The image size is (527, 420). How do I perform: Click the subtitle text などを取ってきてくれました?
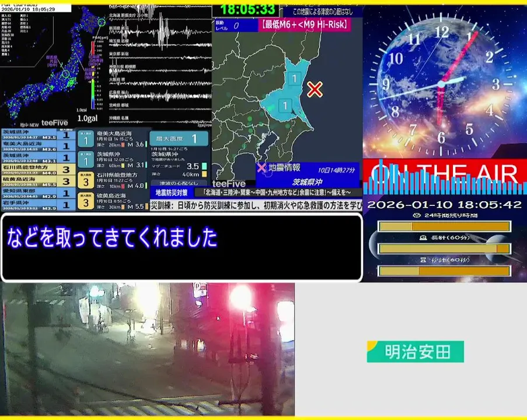pyautogui.click(x=112, y=237)
